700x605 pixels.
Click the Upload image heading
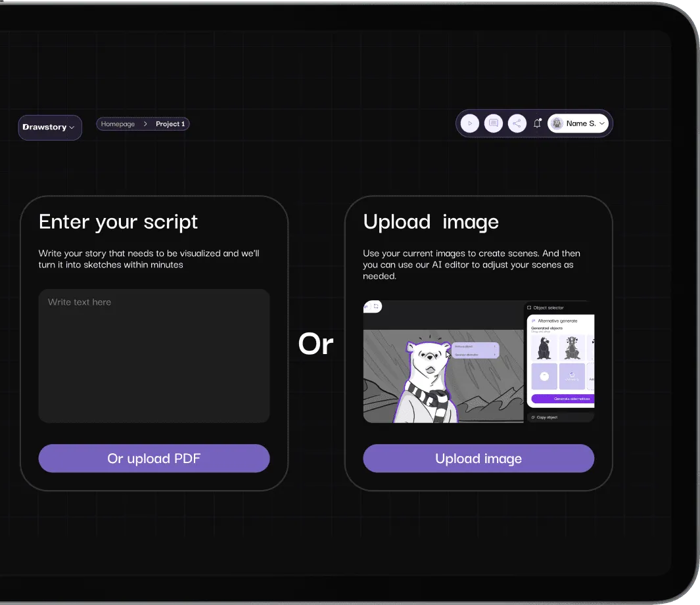431,222
